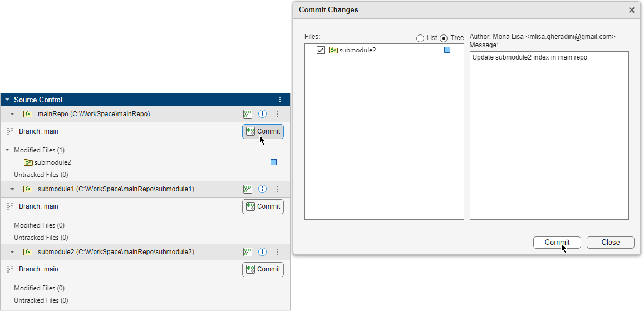The width and height of the screenshot is (644, 311).
Task: Open more options for submodule1 repository
Action: coord(278,189)
